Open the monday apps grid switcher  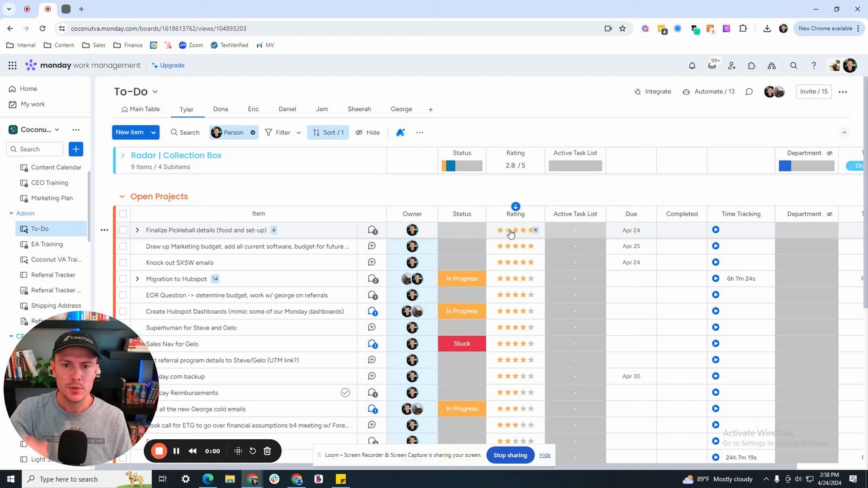pyautogui.click(x=12, y=65)
